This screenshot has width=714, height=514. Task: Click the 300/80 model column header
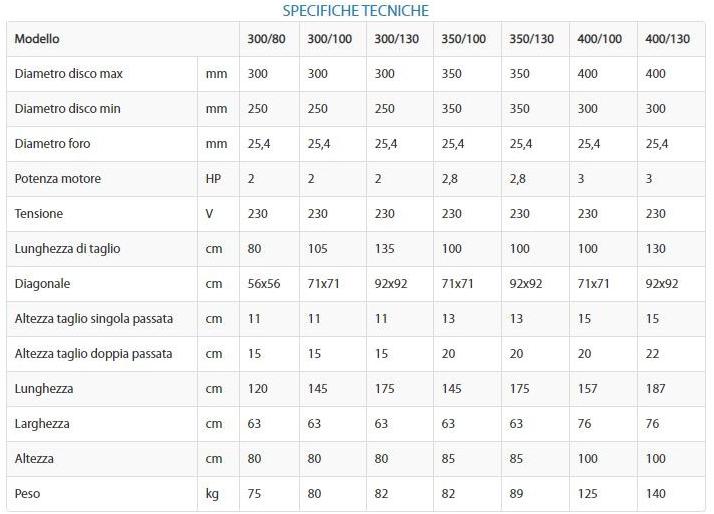pos(265,39)
